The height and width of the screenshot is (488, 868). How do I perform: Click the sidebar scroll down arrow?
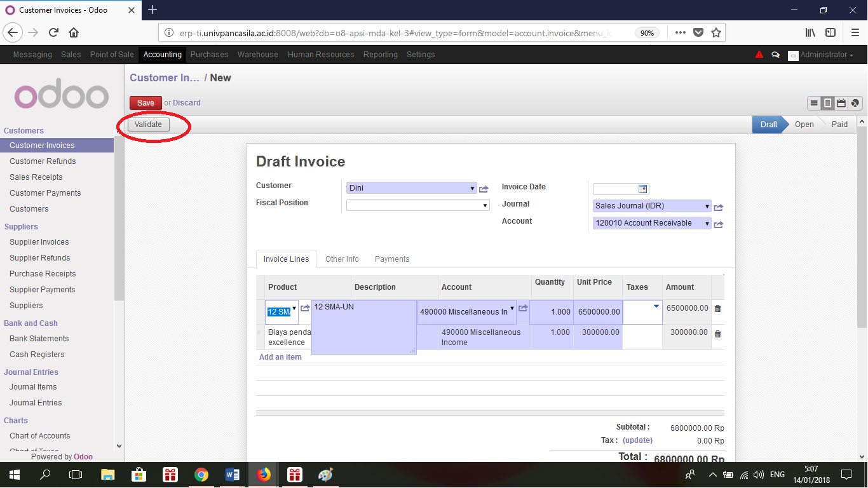[x=119, y=447]
